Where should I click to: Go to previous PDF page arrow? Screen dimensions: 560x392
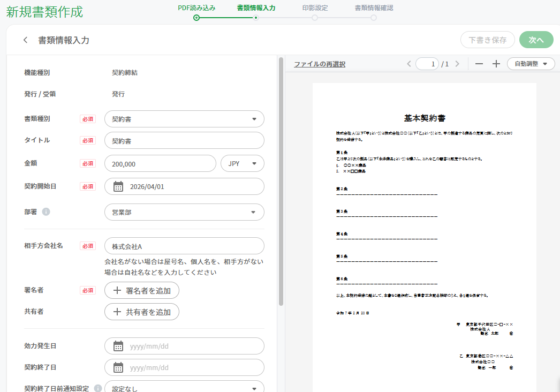click(x=409, y=64)
